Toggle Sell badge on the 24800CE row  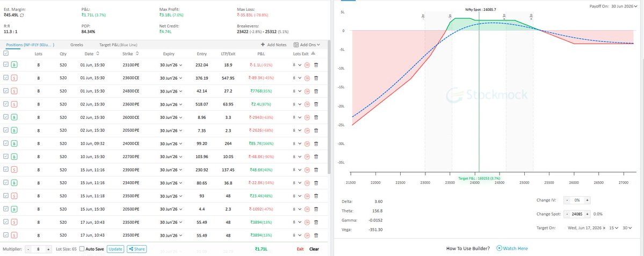[14, 91]
